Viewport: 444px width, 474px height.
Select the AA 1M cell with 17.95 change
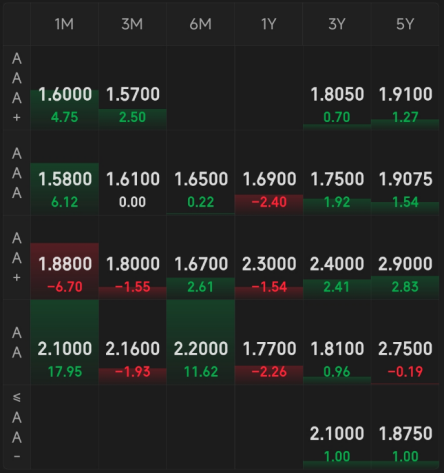point(64,342)
